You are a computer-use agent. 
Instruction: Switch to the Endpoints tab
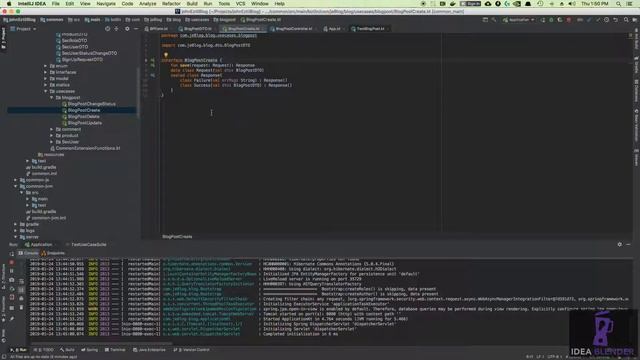(x=53, y=253)
